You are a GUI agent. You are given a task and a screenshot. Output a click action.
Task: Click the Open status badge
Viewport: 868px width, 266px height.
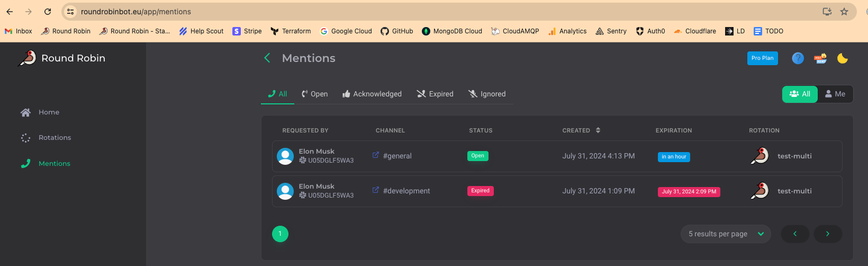(x=478, y=156)
